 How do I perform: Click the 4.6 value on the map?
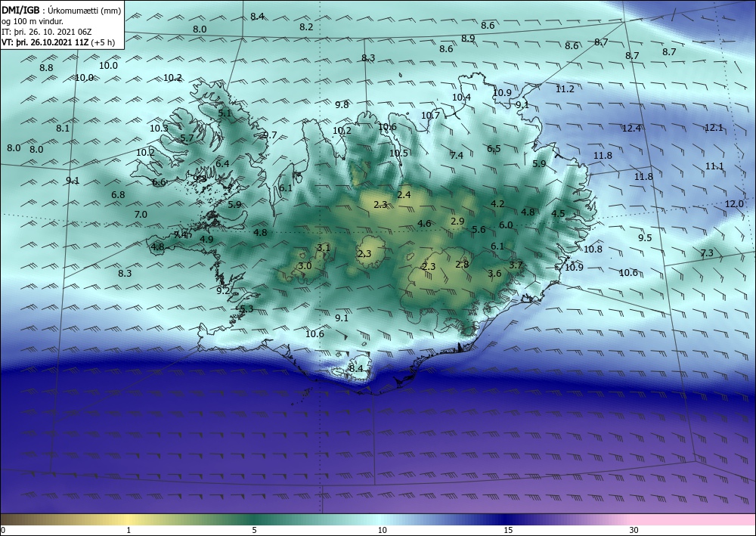424,224
